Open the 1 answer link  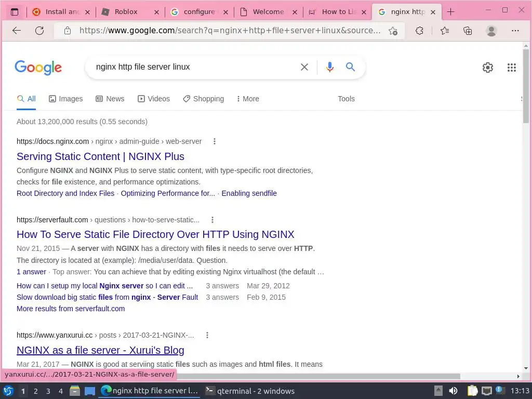pyautogui.click(x=31, y=272)
